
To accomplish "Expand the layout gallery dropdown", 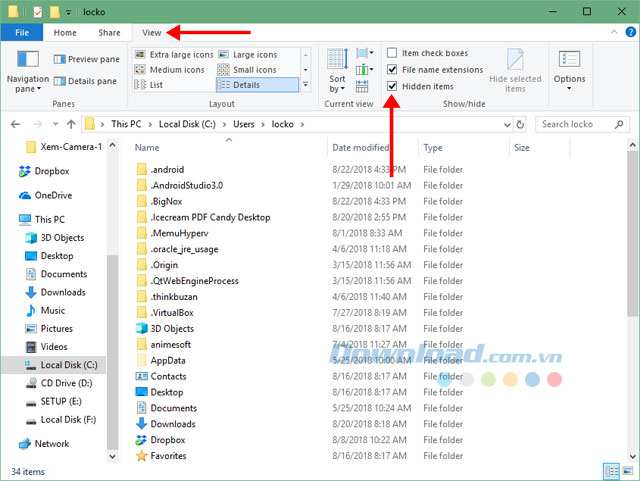I will click(305, 86).
